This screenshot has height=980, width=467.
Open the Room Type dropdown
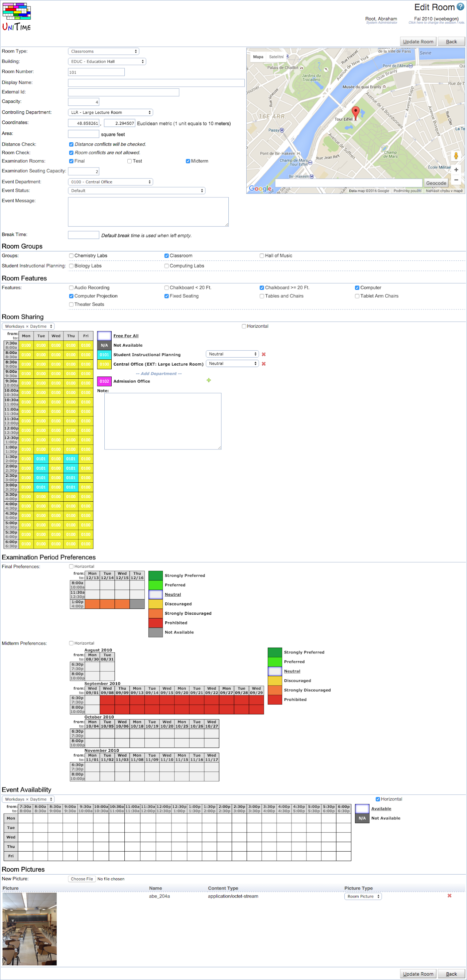(104, 51)
